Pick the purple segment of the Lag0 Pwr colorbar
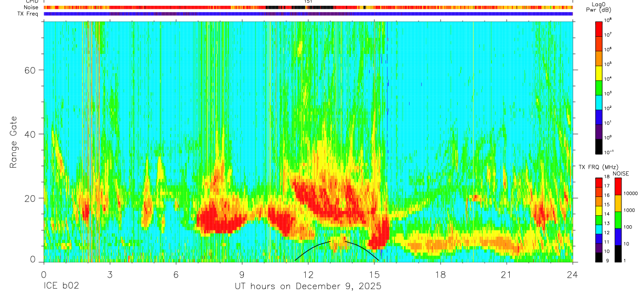 click(x=599, y=131)
